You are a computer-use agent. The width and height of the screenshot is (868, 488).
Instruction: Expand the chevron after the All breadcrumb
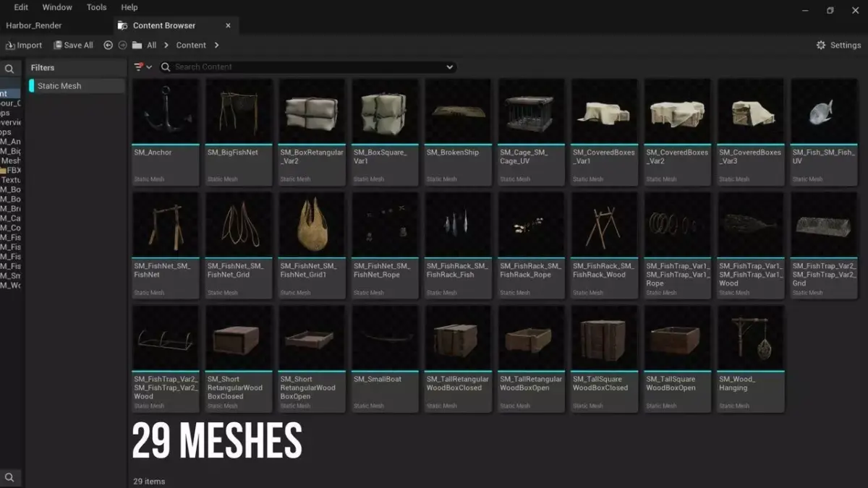tap(166, 45)
